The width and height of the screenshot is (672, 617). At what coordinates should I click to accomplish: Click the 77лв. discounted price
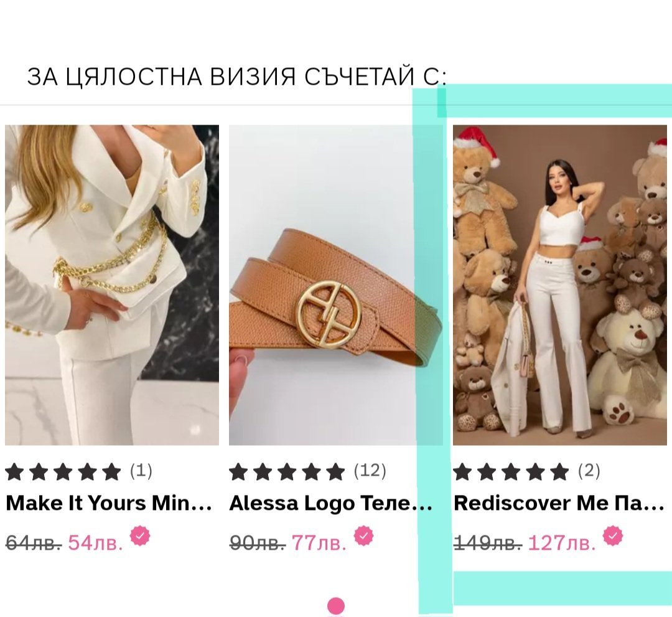click(319, 543)
